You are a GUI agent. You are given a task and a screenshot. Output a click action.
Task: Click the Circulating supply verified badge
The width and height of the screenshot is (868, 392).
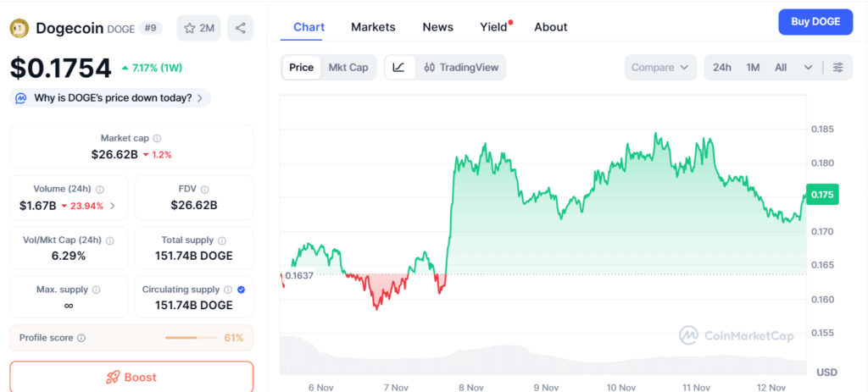click(x=242, y=290)
